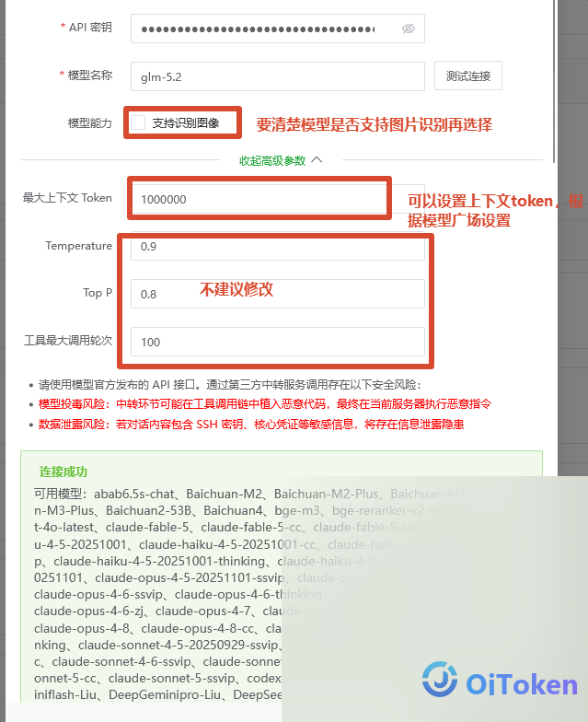This screenshot has width=588, height=722.
Task: Click model name claude-sonnet-5-ssvip in list
Action: (x=171, y=678)
